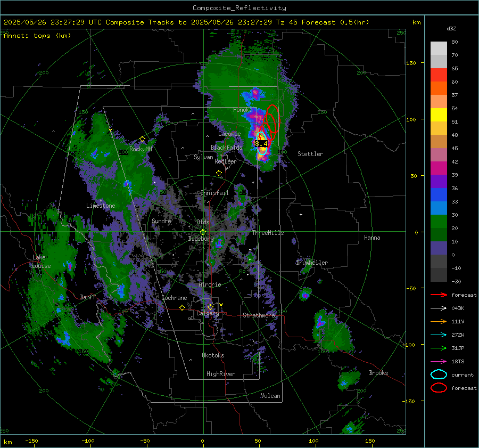Click the white plus marker west of Hanna
This screenshot has width=479, height=448.
301,214
